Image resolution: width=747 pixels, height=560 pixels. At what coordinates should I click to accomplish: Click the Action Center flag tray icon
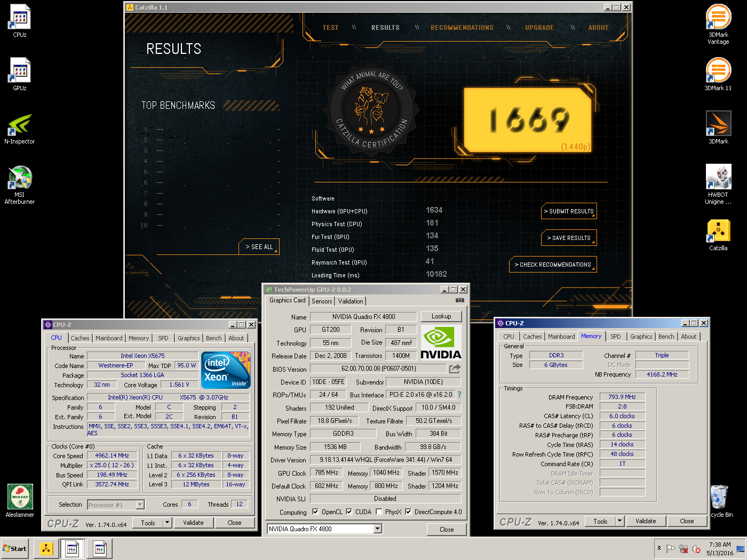coord(671,549)
